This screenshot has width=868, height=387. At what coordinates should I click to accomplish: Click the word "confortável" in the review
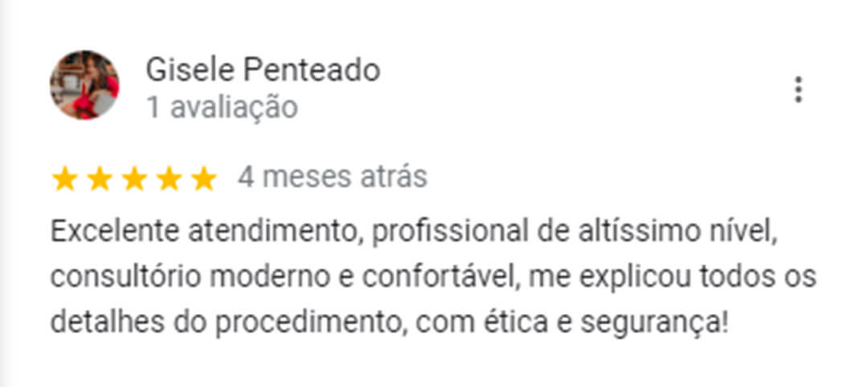tap(441, 278)
